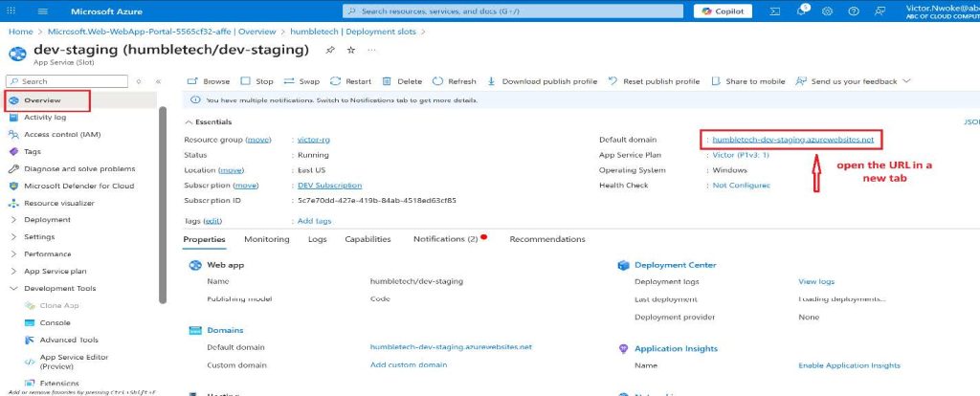Open Diagnose and solve problems
980x396 pixels.
(79, 168)
